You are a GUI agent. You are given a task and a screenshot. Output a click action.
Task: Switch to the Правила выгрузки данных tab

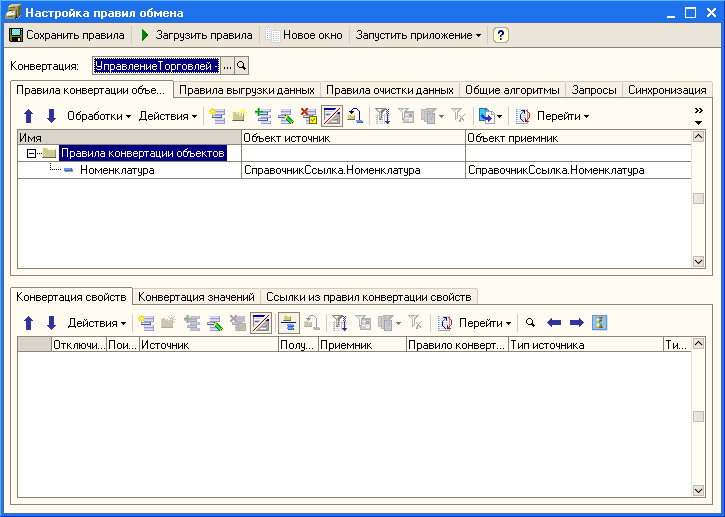pos(247,90)
